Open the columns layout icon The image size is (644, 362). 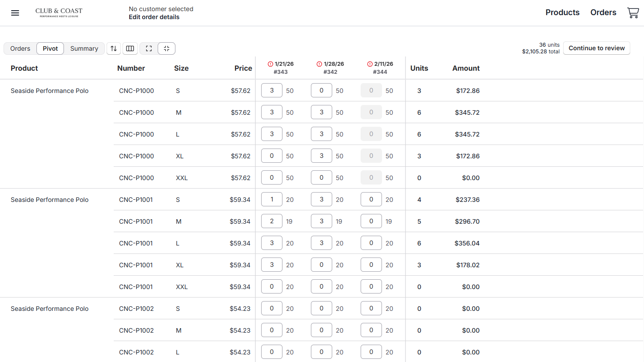click(x=130, y=48)
